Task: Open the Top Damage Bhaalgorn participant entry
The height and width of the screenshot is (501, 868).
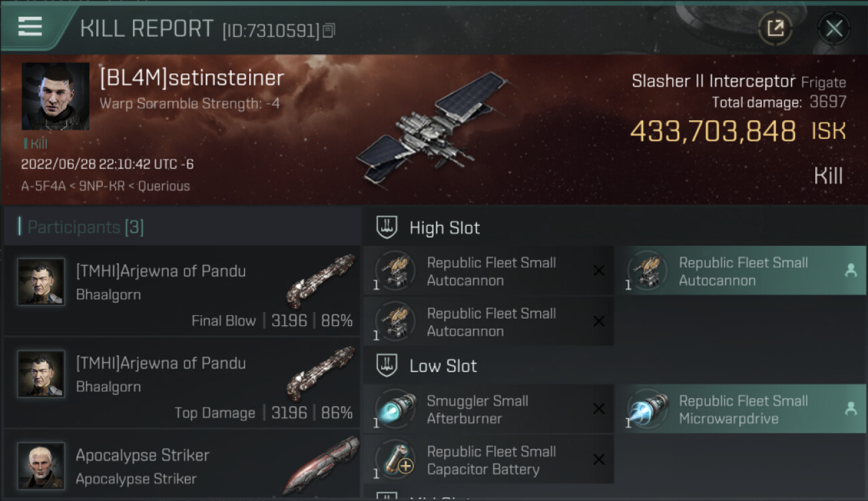Action: [182, 383]
